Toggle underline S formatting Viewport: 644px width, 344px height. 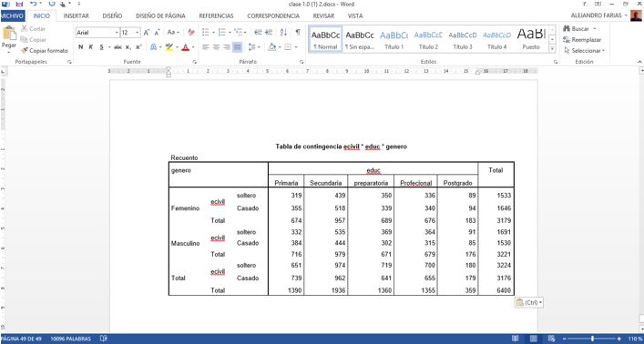click(x=101, y=47)
